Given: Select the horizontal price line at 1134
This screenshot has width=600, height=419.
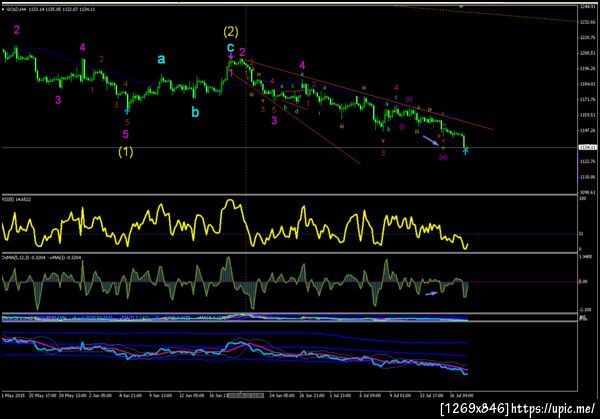Looking at the screenshot, I should tap(289, 147).
